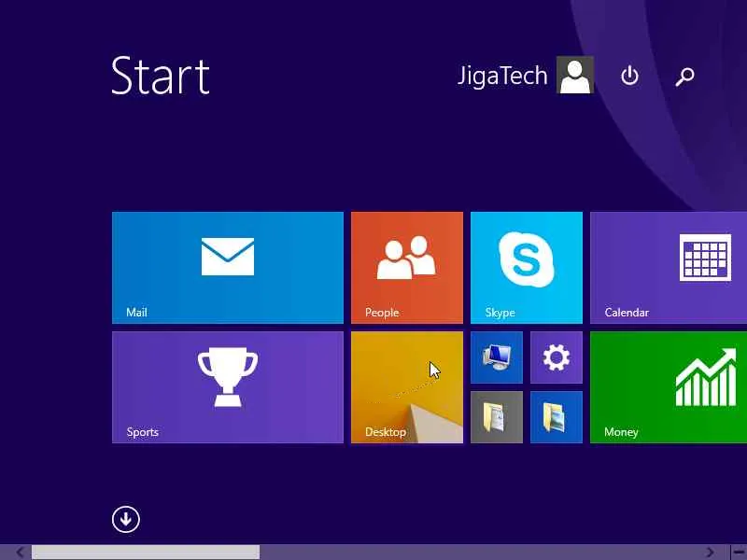Open the People tile
The image size is (747, 560).
[x=407, y=268]
